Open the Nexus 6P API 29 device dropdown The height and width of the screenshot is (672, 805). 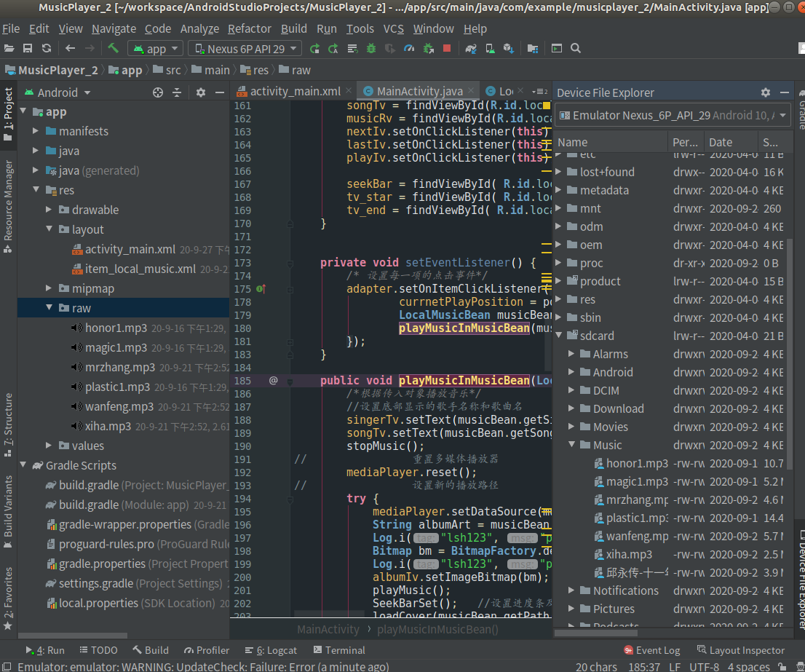[245, 49]
